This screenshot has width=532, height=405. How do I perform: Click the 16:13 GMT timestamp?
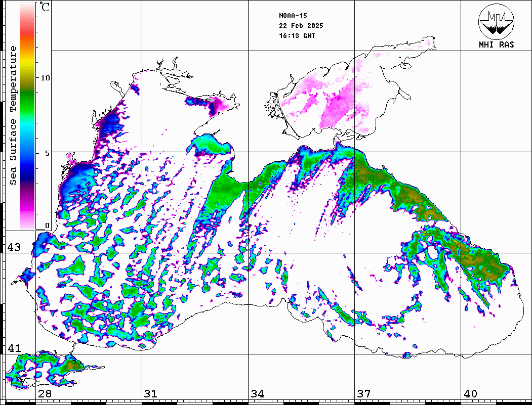click(x=297, y=36)
